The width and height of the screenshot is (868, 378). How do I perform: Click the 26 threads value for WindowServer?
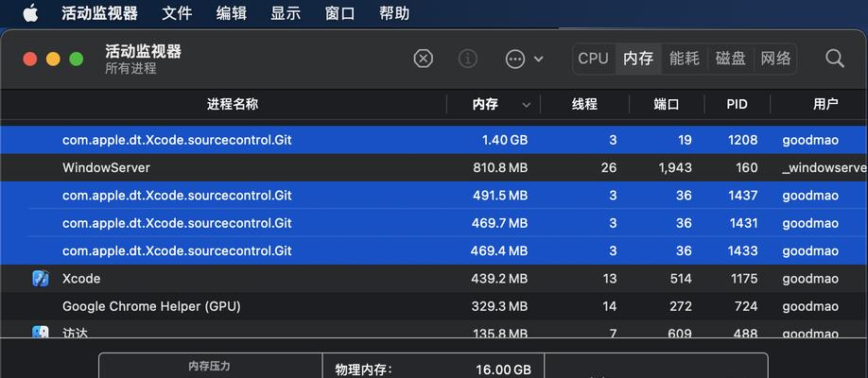point(608,167)
